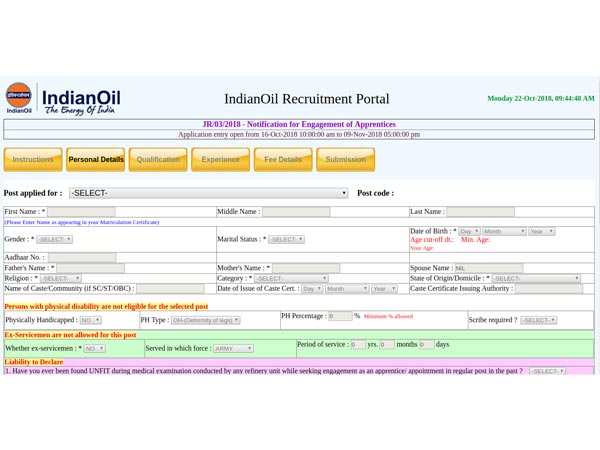This screenshot has width=600, height=450.
Task: Click the Post code label
Action: (375, 193)
